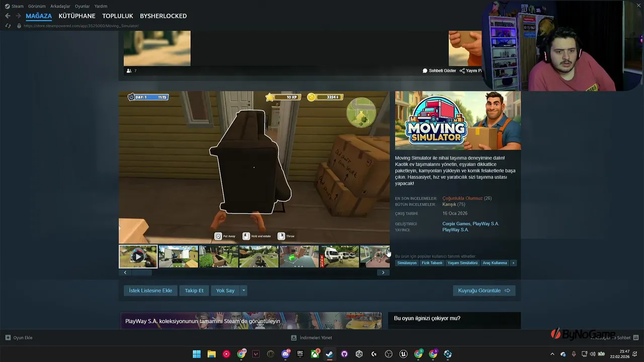Click the plus button to add tags
644x362 pixels.
(513, 263)
